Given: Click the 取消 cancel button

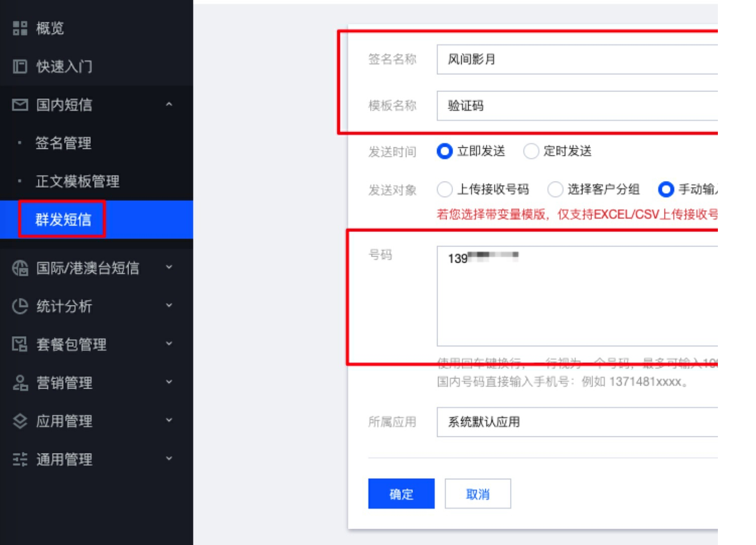Looking at the screenshot, I should click(x=478, y=494).
